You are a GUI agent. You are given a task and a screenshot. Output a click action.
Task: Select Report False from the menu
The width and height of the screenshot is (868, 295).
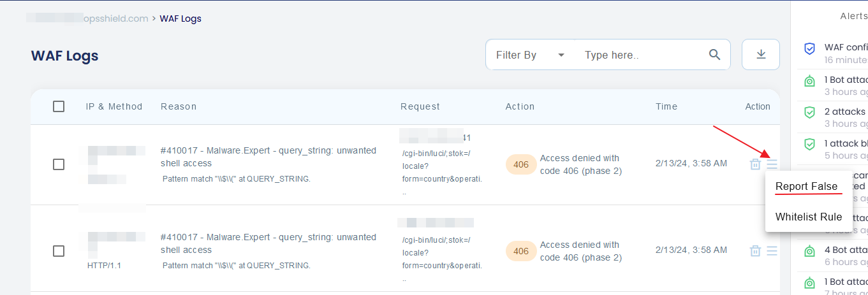point(806,187)
